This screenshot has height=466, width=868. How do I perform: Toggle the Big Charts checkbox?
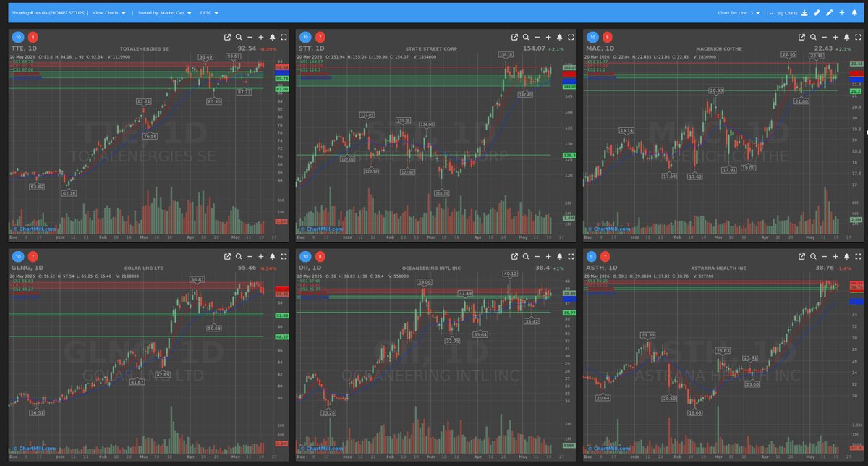pyautogui.click(x=773, y=13)
